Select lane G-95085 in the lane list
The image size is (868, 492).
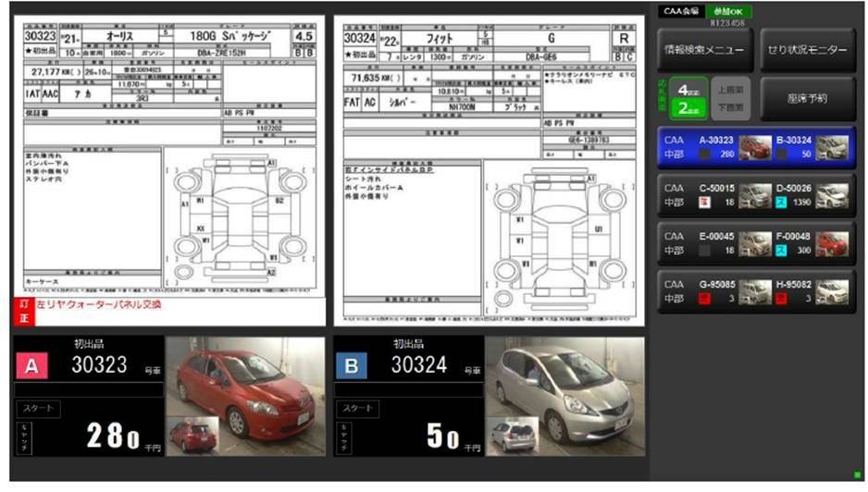coord(717,285)
